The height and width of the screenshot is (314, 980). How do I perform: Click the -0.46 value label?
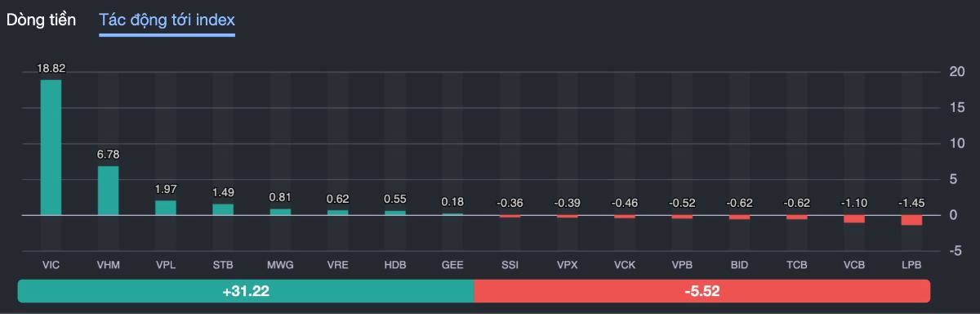pyautogui.click(x=625, y=202)
